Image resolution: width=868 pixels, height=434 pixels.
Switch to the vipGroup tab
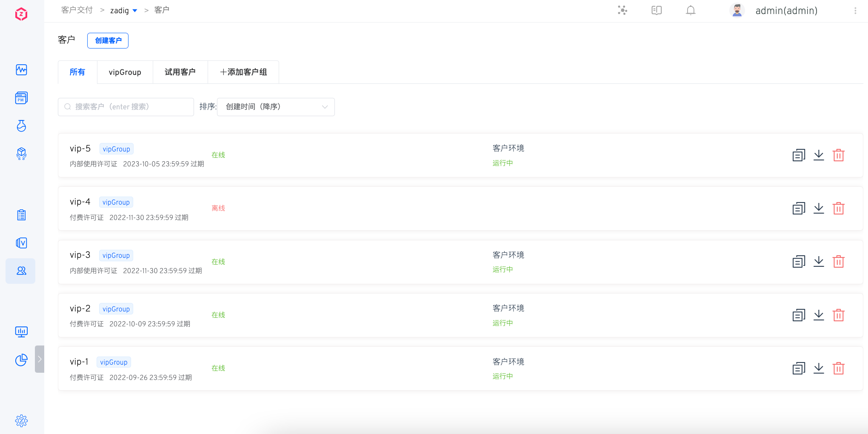125,72
